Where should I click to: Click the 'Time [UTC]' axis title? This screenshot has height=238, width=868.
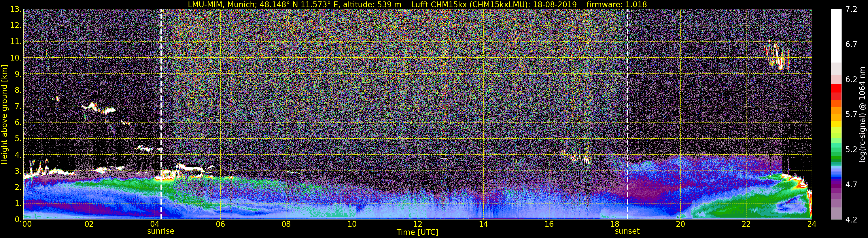[x=417, y=232]
